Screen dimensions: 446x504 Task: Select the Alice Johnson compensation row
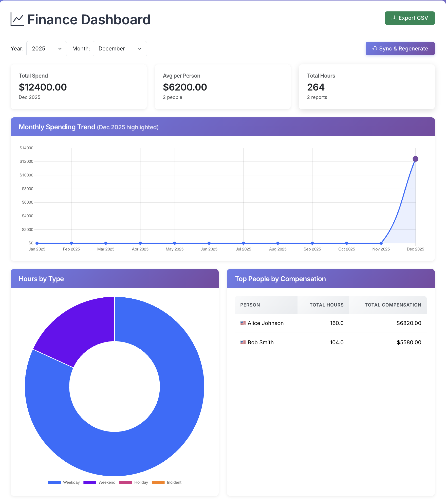pos(329,323)
